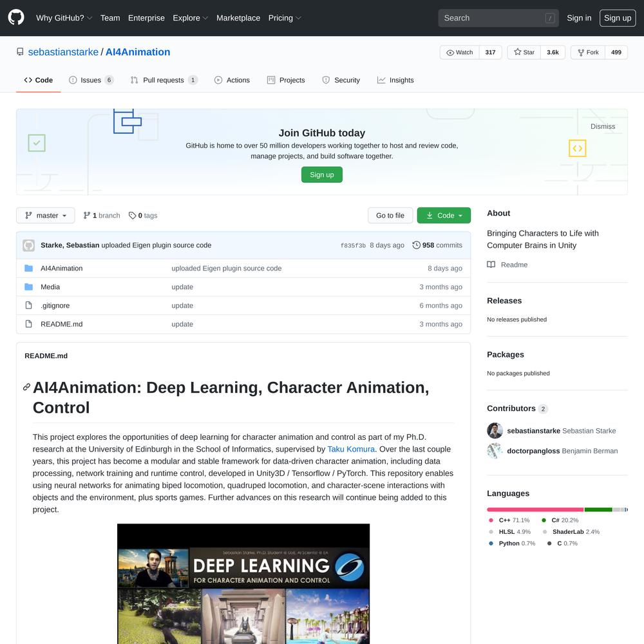View the 1 branch link

tap(102, 215)
